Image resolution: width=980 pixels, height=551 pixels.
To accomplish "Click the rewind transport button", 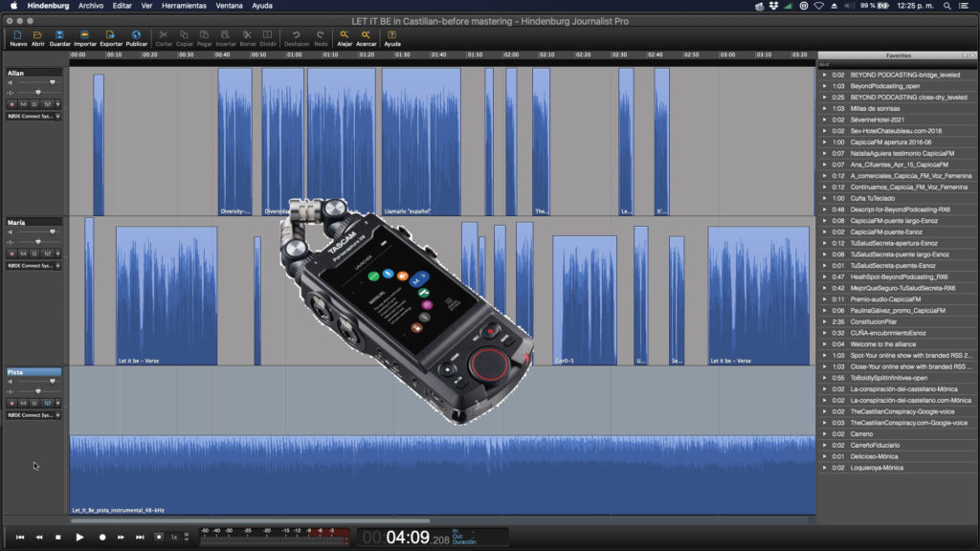I will (x=39, y=538).
